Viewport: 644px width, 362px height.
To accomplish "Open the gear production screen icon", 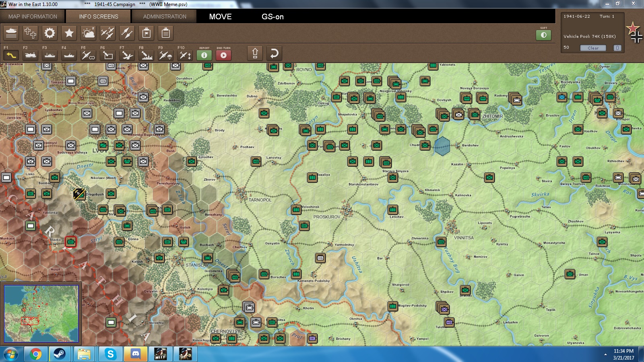I will tap(50, 33).
